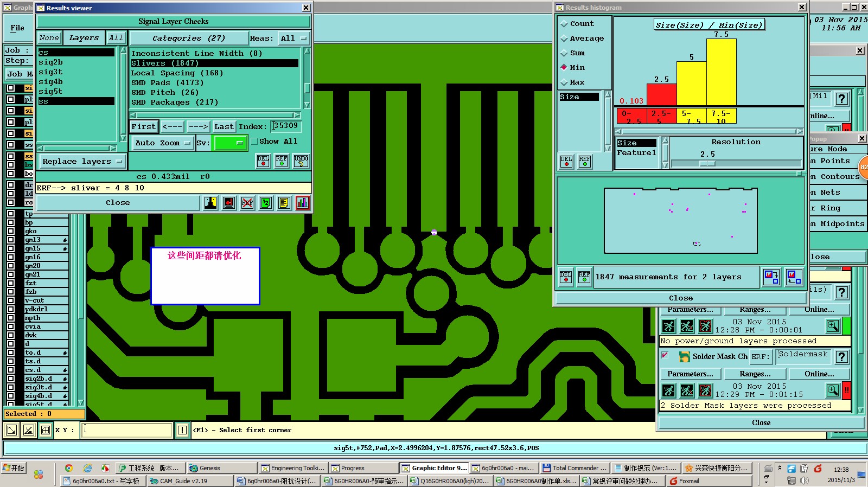Click the black-and-yellow profile icon beside Close

click(x=210, y=203)
